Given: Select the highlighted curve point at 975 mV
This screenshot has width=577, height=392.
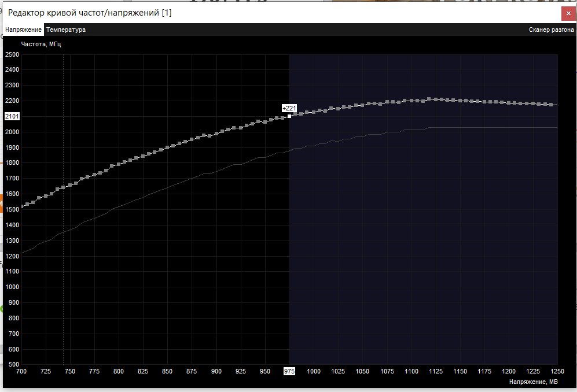Looking at the screenshot, I should coord(289,116).
